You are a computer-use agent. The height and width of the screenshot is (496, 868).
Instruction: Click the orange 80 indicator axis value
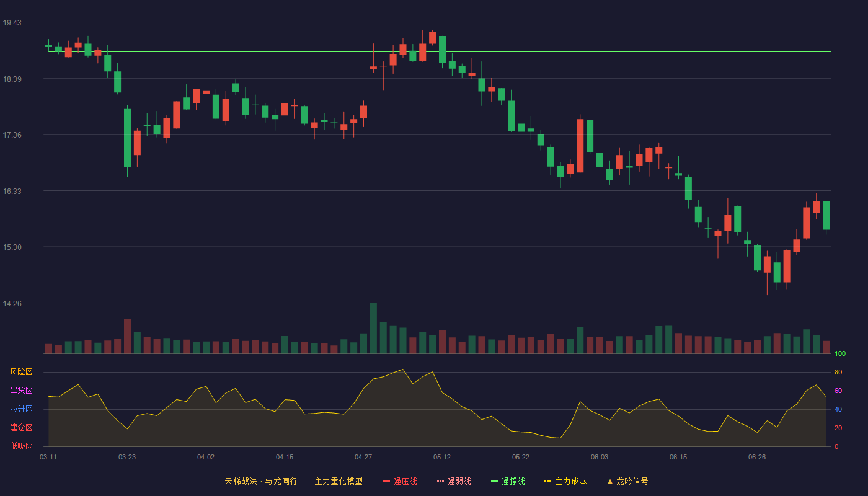(x=838, y=372)
